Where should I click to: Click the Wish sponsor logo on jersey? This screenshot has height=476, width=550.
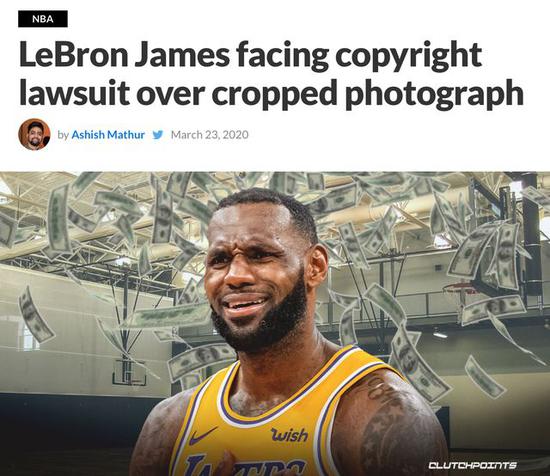click(x=289, y=435)
